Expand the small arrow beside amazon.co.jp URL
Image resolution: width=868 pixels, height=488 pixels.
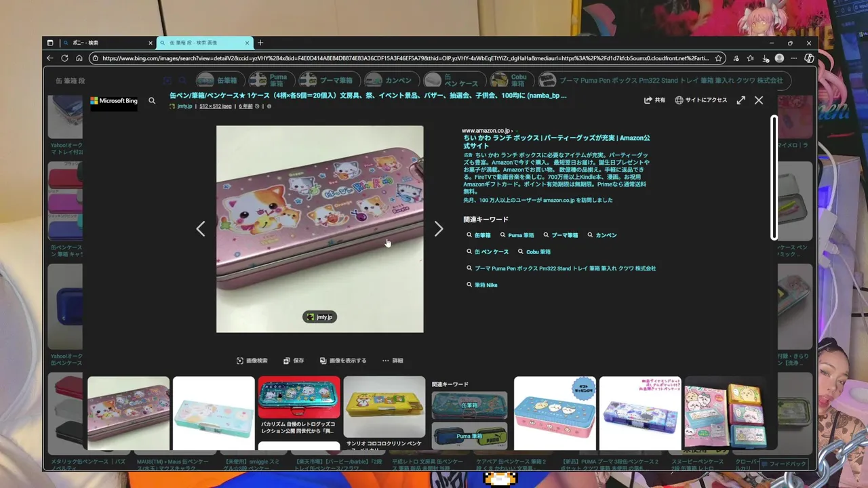coord(517,130)
